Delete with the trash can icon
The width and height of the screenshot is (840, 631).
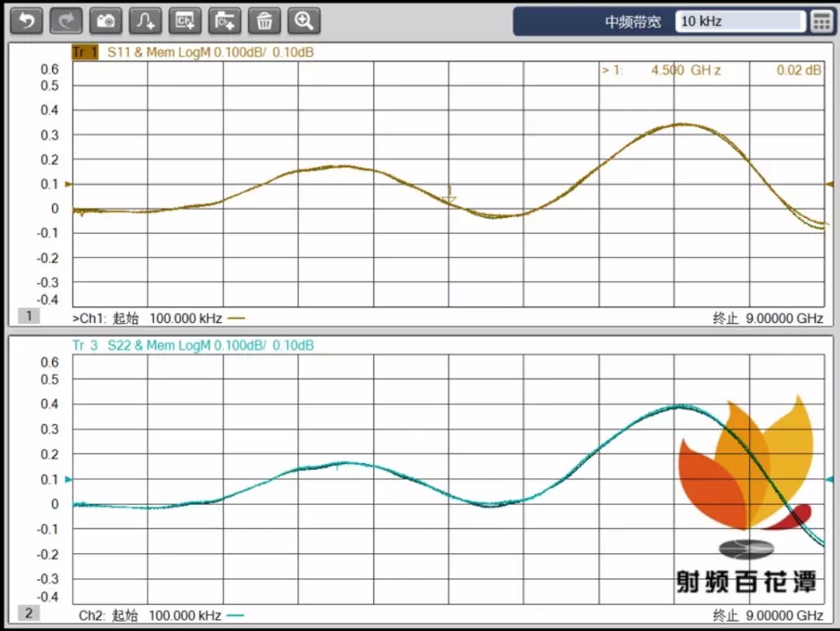[264, 22]
